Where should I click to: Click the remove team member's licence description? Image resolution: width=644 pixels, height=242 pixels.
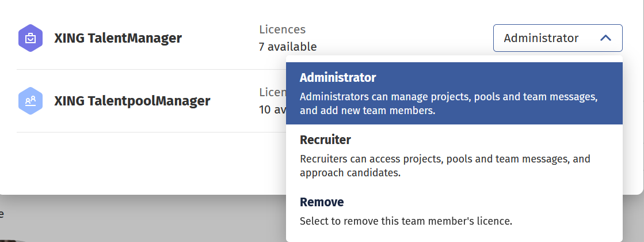[x=406, y=221]
